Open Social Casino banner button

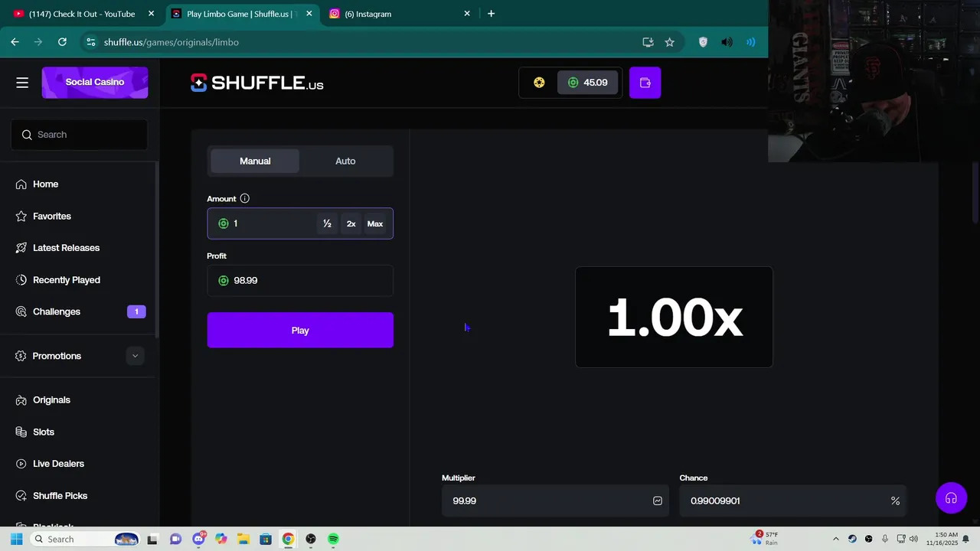(95, 82)
